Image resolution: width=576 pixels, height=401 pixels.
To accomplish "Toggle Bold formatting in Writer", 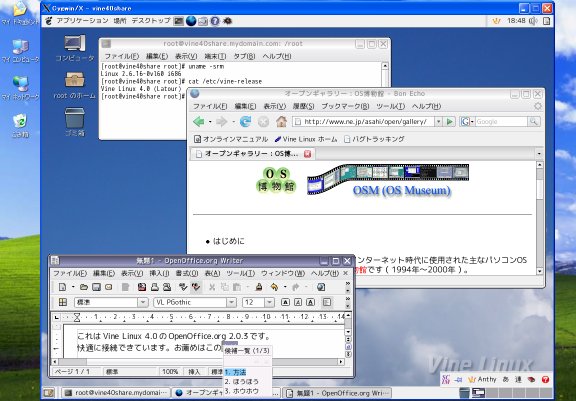I will [285, 302].
